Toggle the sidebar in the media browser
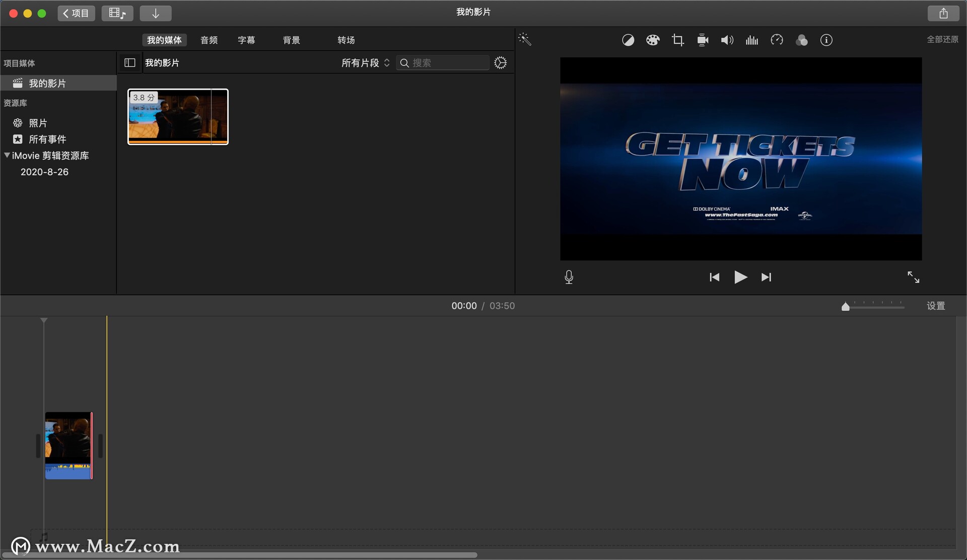967x560 pixels. (x=129, y=62)
